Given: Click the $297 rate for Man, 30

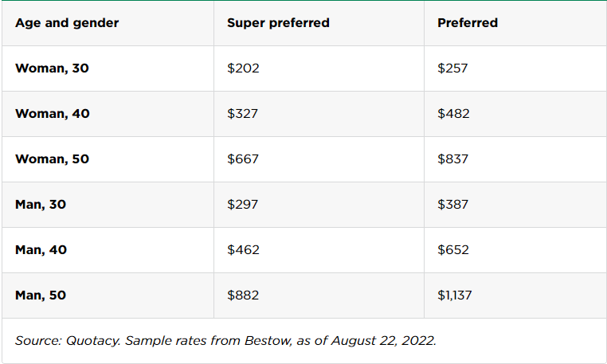Looking at the screenshot, I should (243, 205).
